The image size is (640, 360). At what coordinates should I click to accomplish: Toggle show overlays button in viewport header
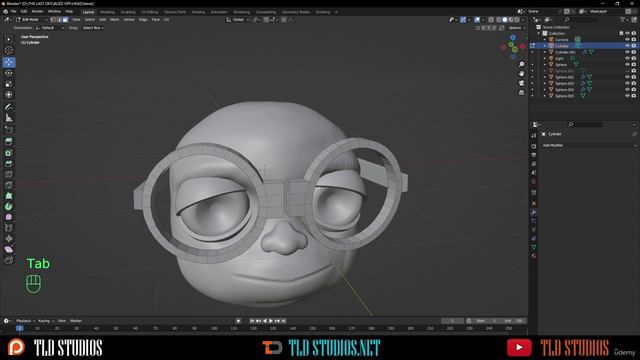coord(477,20)
